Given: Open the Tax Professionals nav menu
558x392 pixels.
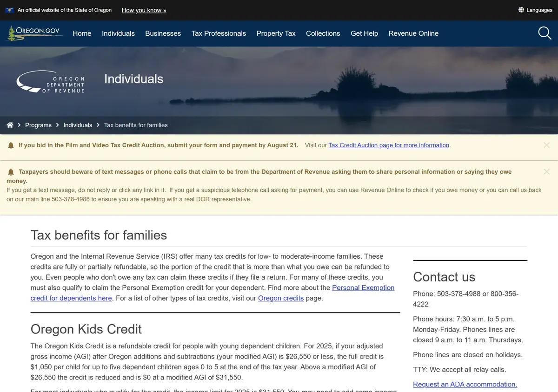Looking at the screenshot, I should (219, 33).
